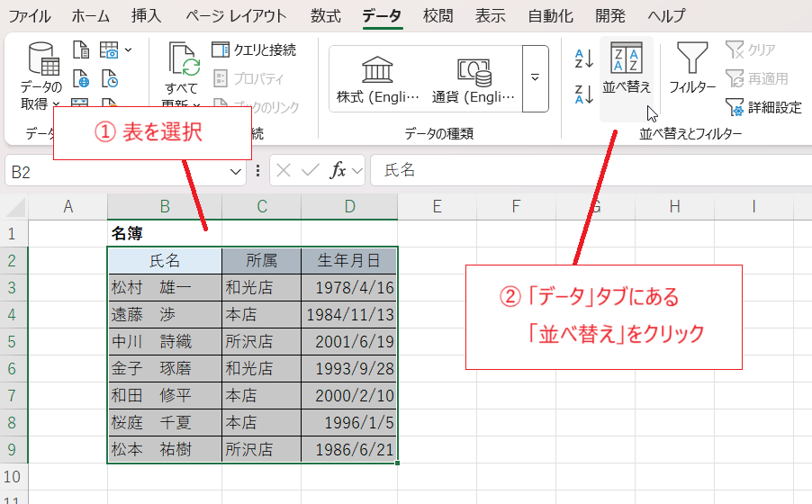
Task: Click the formula bar cancel X icon
Action: point(284,170)
